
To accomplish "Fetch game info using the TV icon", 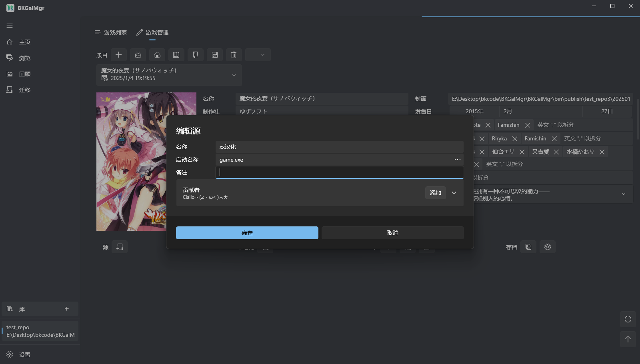I will click(x=138, y=55).
